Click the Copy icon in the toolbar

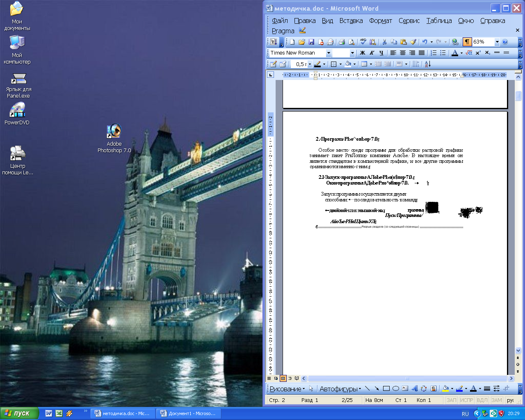394,42
